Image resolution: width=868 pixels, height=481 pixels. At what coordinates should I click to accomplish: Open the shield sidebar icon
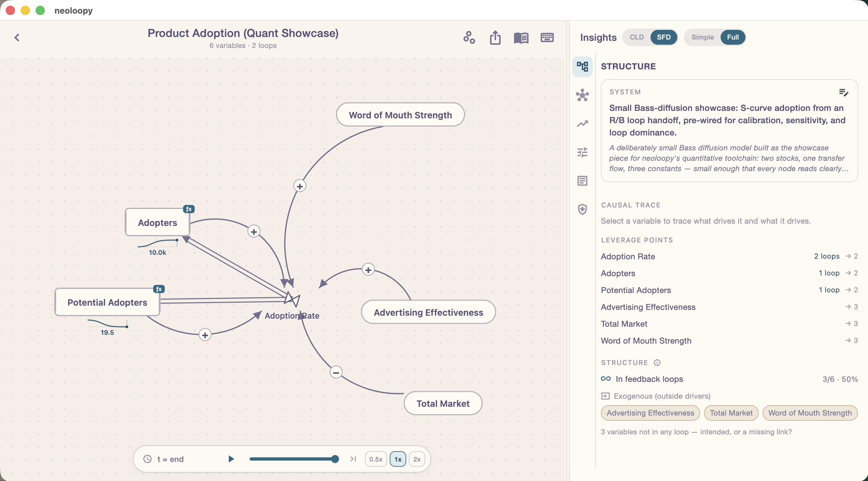pos(582,209)
